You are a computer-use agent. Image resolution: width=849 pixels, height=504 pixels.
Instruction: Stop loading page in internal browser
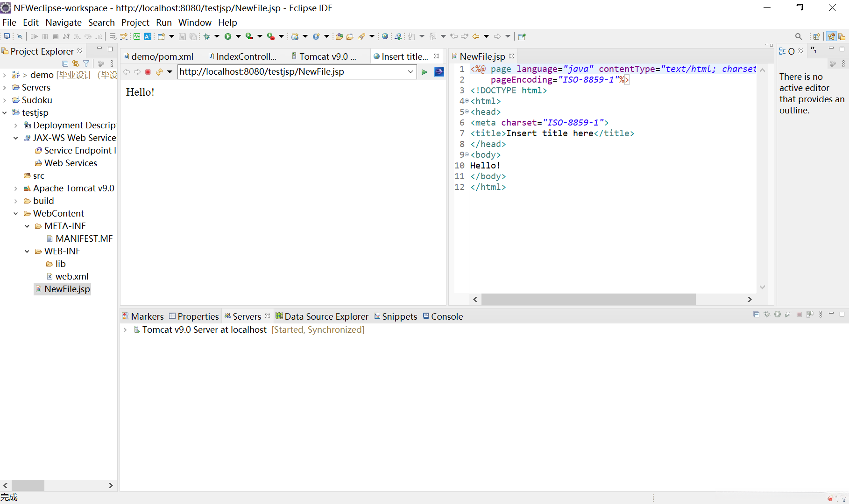pyautogui.click(x=148, y=72)
